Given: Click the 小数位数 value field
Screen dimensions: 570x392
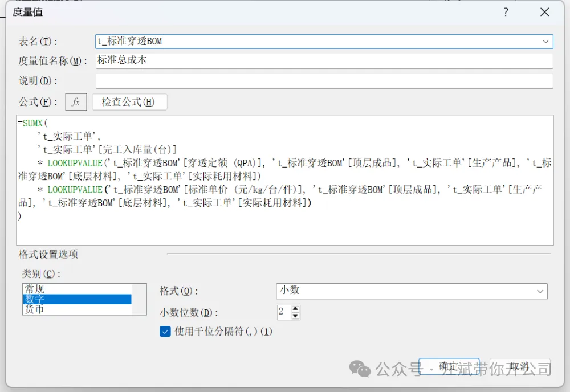Looking at the screenshot, I should [284, 312].
